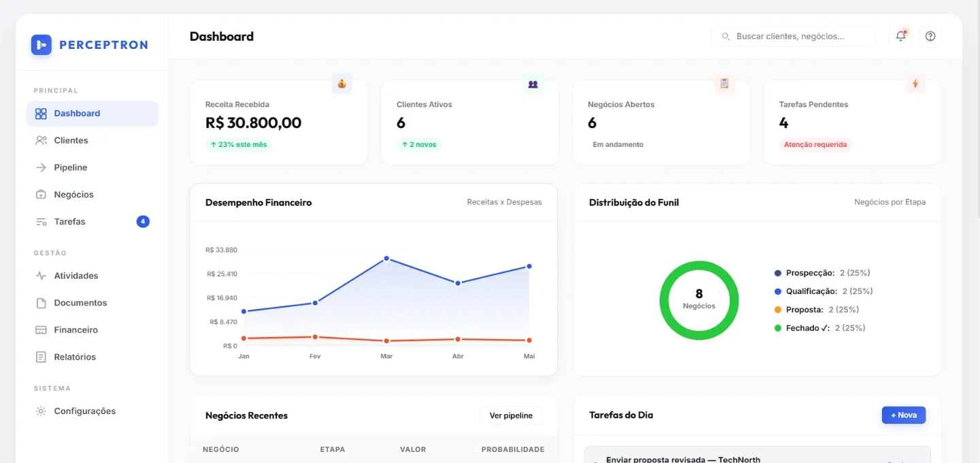The width and height of the screenshot is (980, 463).
Task: Click the Perceptron logo icon
Action: coord(41,45)
